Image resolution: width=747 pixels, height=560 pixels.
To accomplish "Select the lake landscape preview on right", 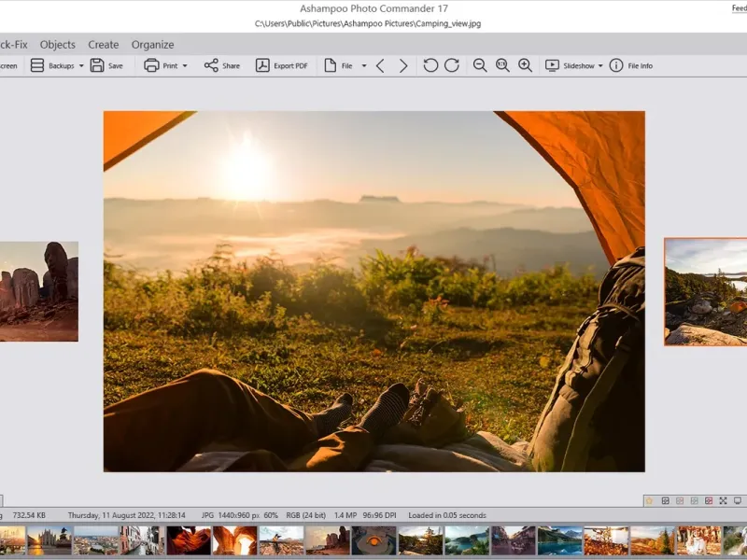I will [706, 291].
